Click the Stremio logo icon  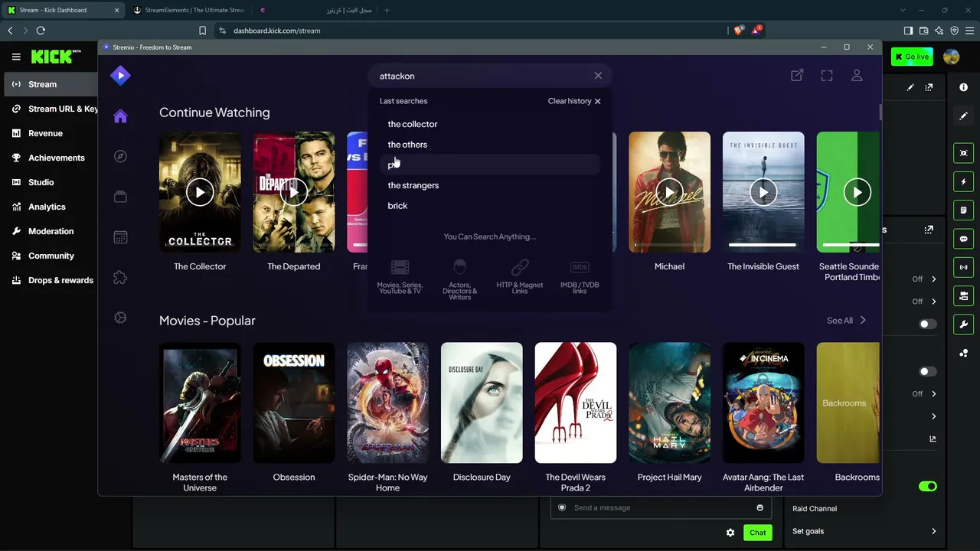click(120, 75)
